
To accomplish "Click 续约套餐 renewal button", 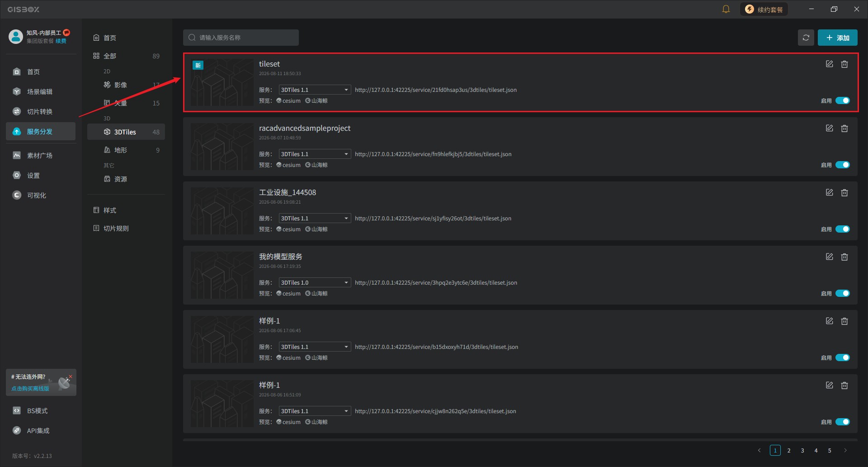I will click(x=764, y=10).
